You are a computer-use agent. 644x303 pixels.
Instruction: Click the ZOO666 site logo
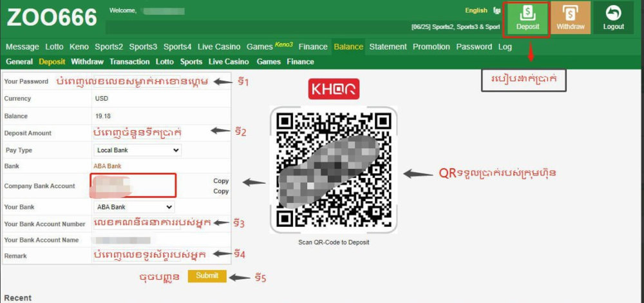[52, 17]
